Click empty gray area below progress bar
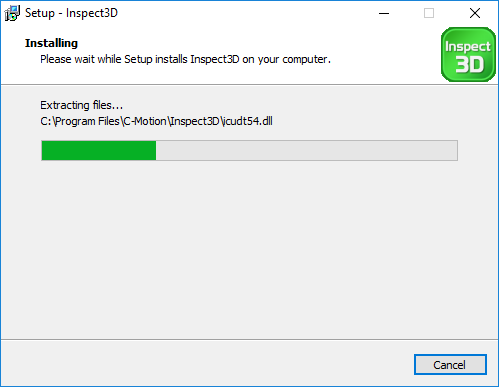The height and width of the screenshot is (387, 499). (249, 250)
